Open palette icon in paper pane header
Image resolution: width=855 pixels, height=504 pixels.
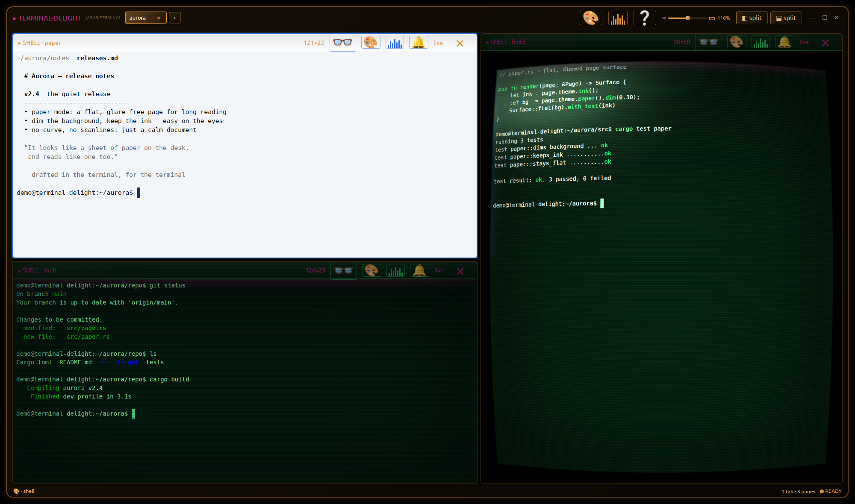pyautogui.click(x=371, y=43)
